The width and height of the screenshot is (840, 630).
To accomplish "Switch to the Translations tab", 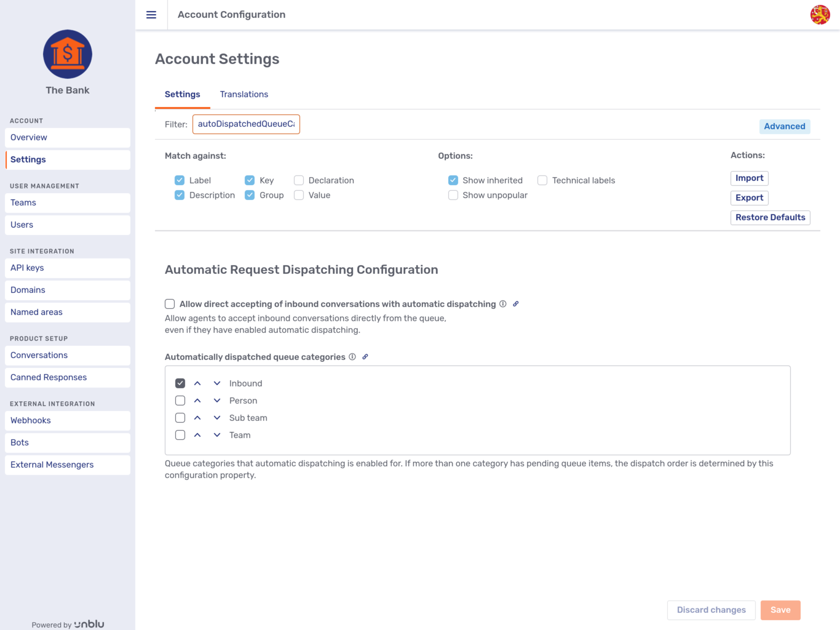I will click(x=244, y=94).
